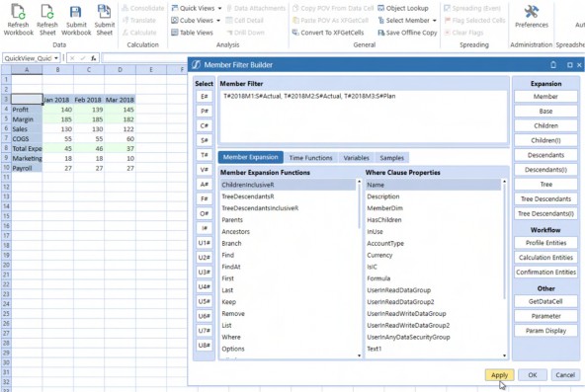Click Profile Entities workflow button

tap(545, 243)
